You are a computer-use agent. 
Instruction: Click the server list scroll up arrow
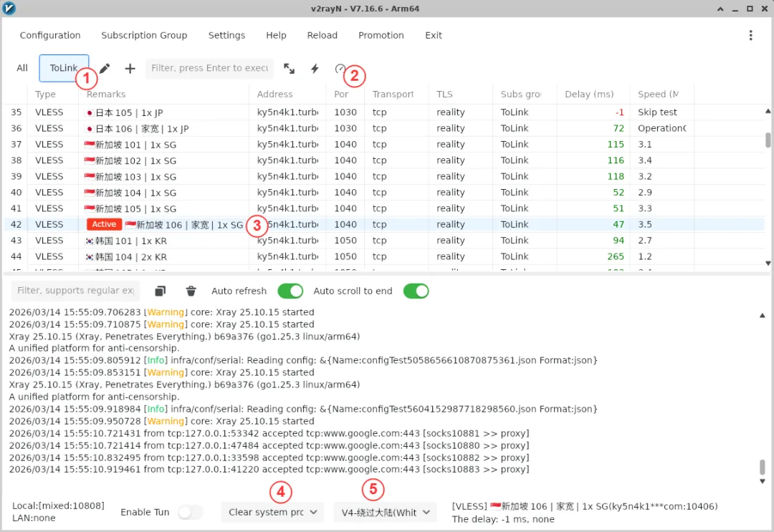click(768, 112)
